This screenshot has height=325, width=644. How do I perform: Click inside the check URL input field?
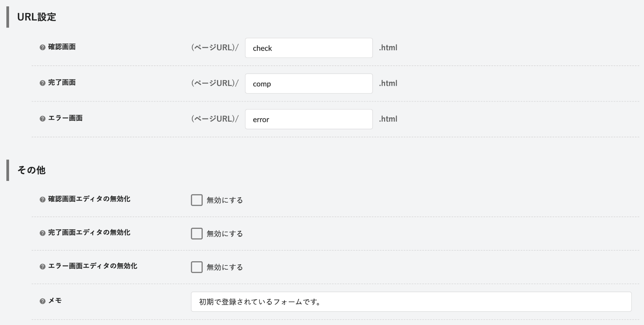coord(309,48)
